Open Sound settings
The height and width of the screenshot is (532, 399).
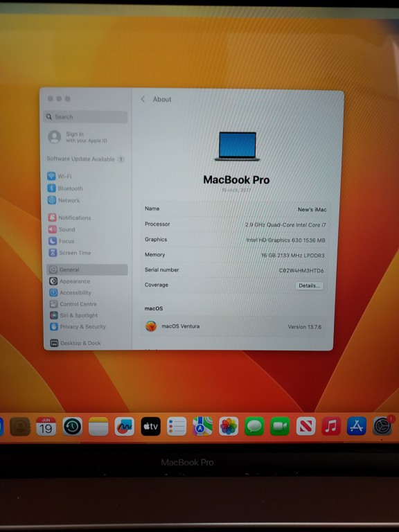(62, 229)
